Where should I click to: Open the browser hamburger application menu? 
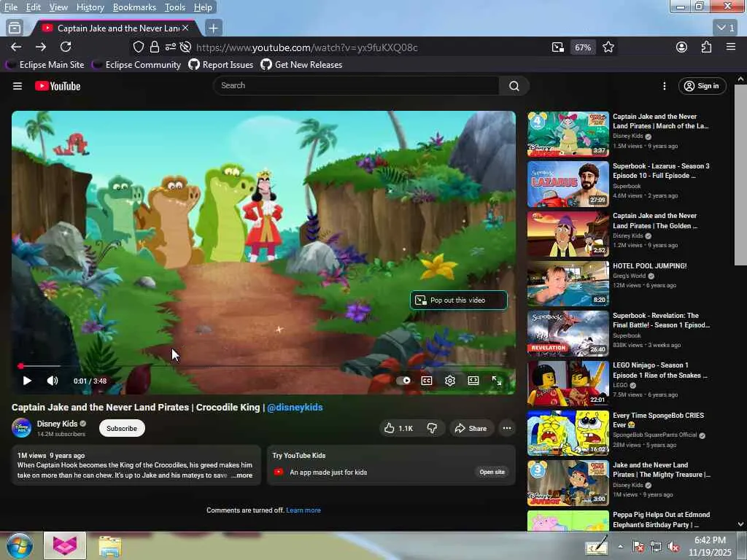[x=731, y=47]
